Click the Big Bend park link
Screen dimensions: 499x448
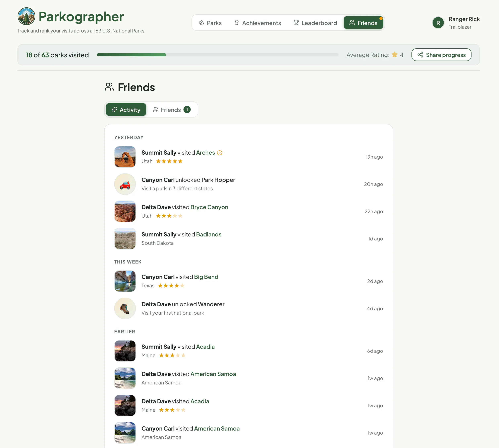[x=206, y=277]
